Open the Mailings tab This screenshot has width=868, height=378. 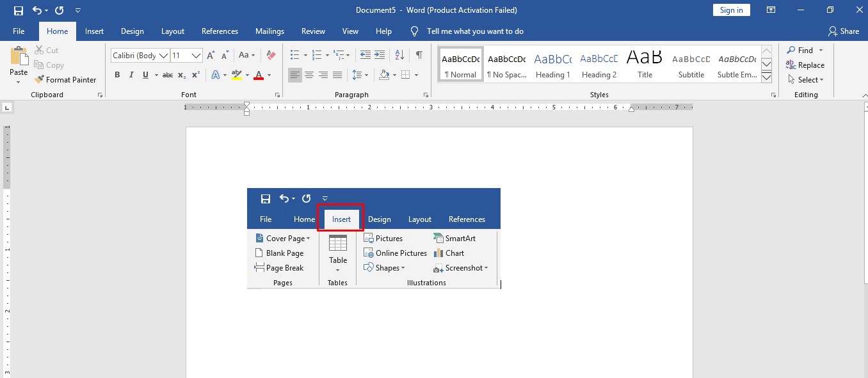click(269, 31)
